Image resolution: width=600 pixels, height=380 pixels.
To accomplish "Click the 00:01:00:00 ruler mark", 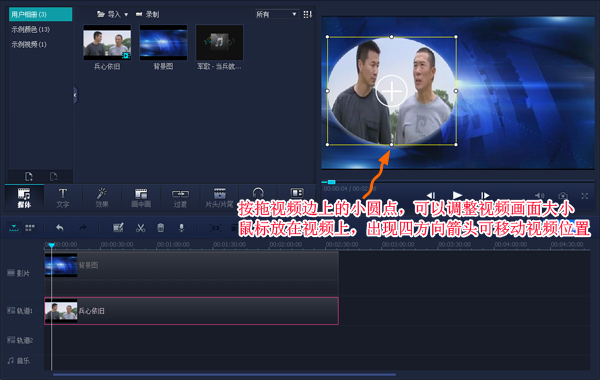I will pos(173,245).
